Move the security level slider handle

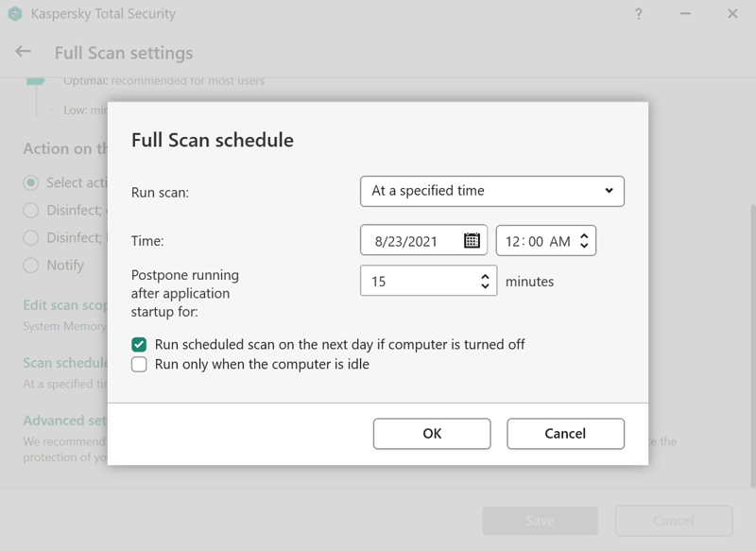(x=36, y=81)
